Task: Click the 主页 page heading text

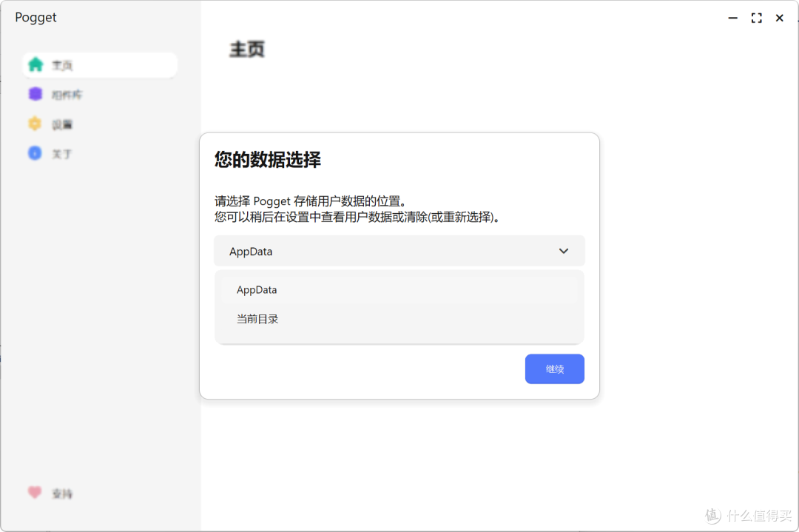Action: pyautogui.click(x=247, y=50)
